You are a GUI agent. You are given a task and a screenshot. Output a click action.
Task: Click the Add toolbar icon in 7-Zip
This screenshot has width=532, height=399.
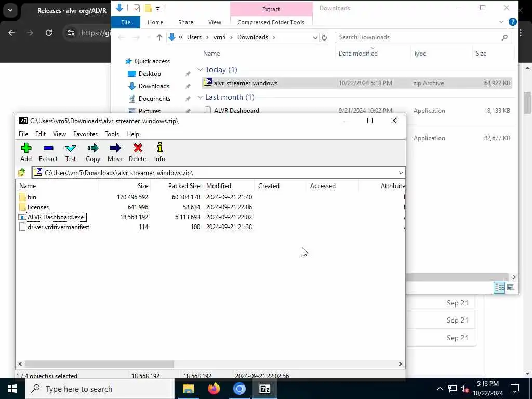[26, 152]
